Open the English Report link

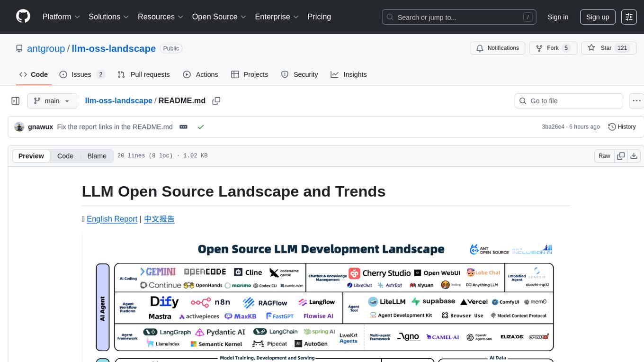coord(112,219)
